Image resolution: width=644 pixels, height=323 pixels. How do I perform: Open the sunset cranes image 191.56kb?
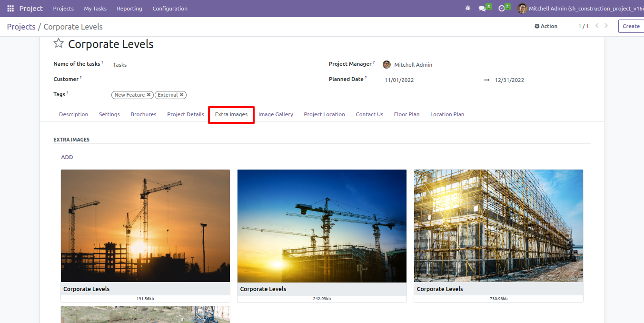145,226
